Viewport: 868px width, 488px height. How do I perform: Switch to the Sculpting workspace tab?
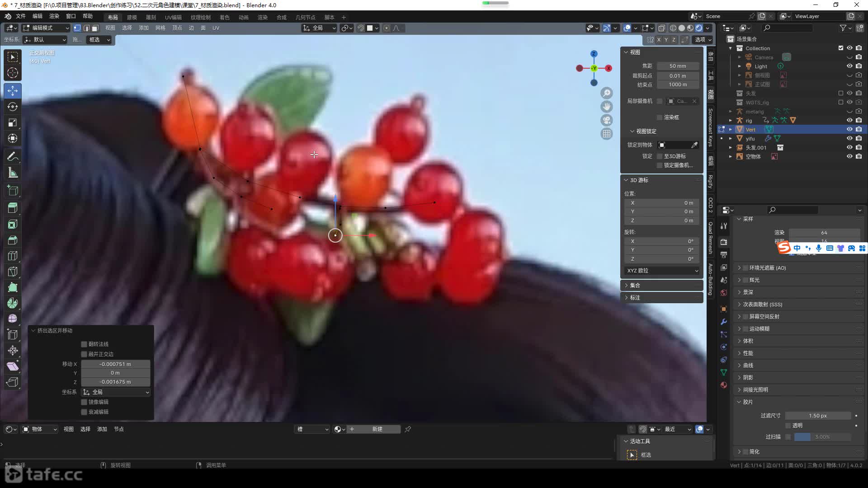click(x=151, y=17)
